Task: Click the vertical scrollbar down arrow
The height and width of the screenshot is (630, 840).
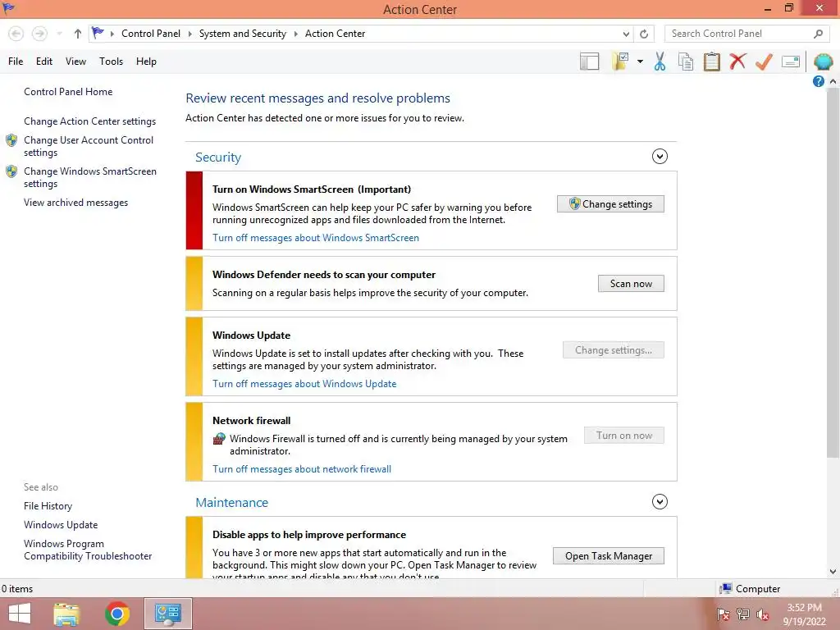Action: click(x=833, y=572)
